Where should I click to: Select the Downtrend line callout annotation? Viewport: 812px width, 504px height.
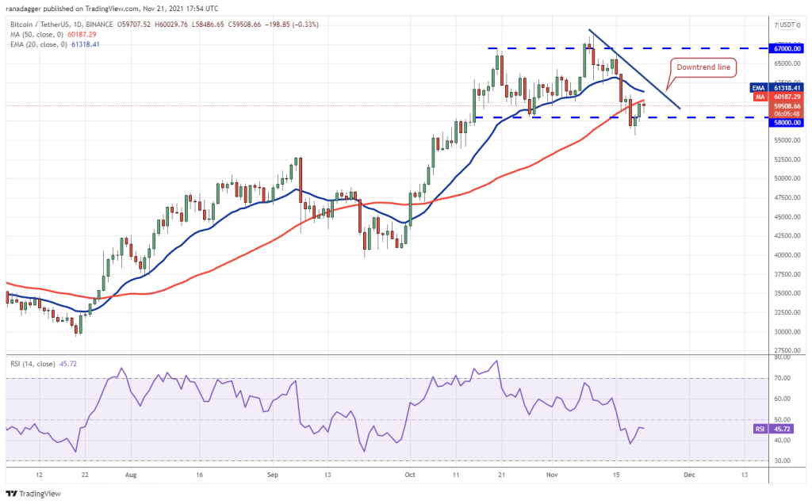tap(702, 67)
